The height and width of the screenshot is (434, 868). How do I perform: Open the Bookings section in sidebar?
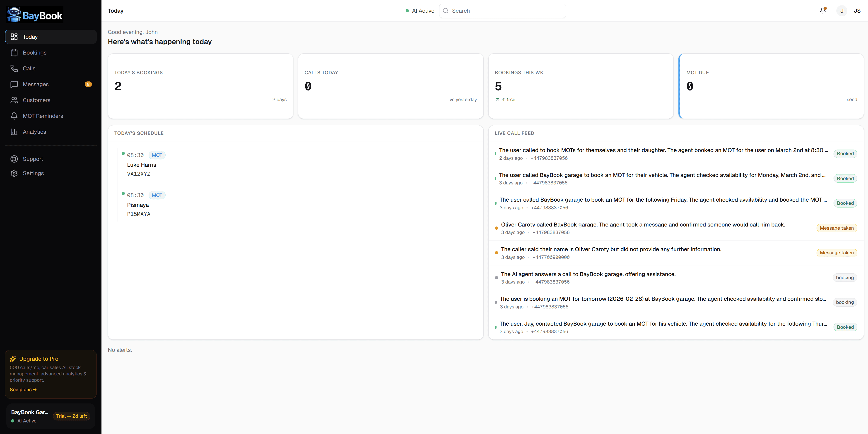pos(35,52)
